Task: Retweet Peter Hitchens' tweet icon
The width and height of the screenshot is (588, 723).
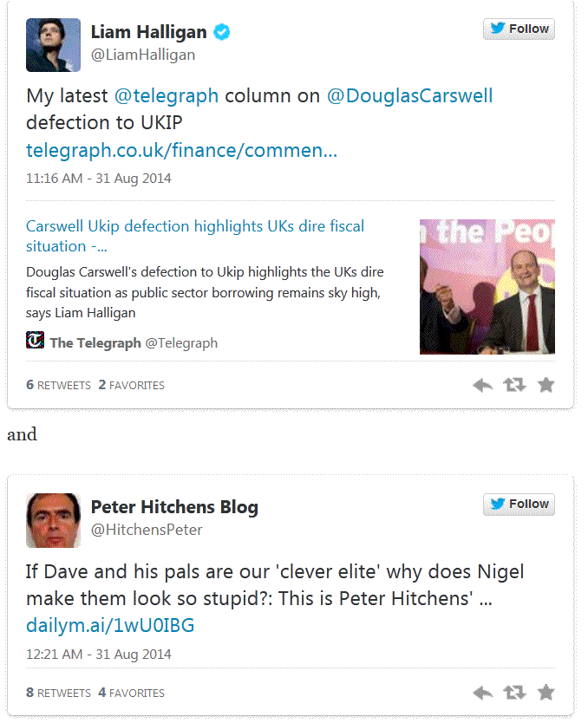Action: [514, 692]
